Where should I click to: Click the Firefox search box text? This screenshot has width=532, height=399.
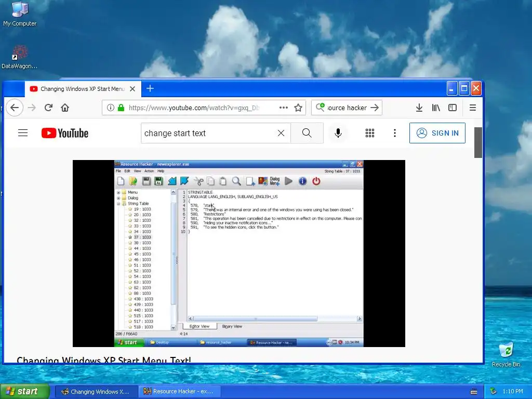click(x=347, y=108)
